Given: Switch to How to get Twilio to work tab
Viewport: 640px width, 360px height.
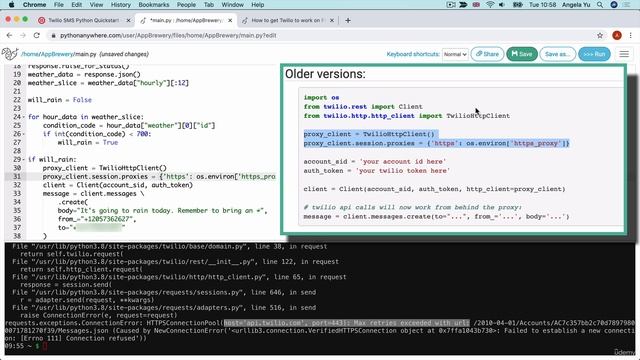Looking at the screenshot, I should pyautogui.click(x=287, y=20).
